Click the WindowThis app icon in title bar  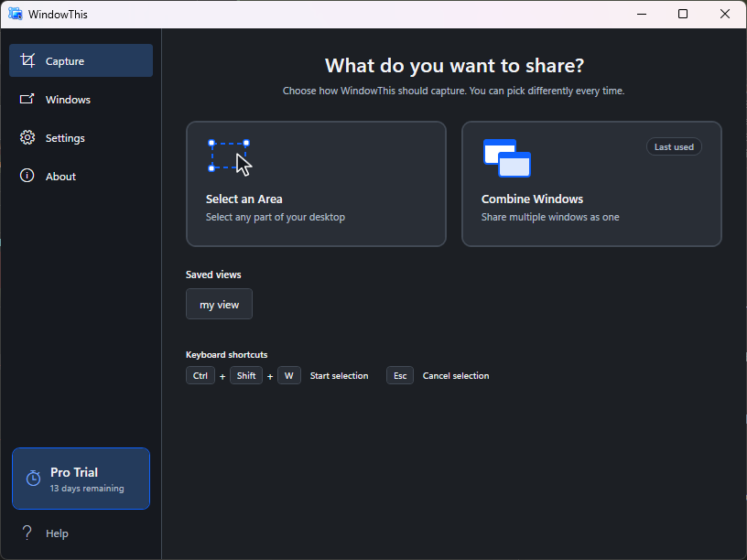click(16, 14)
